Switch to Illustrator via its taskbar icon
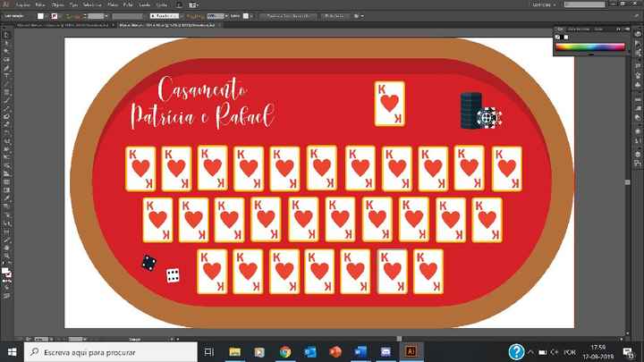The width and height of the screenshot is (644, 362). pyautogui.click(x=411, y=351)
